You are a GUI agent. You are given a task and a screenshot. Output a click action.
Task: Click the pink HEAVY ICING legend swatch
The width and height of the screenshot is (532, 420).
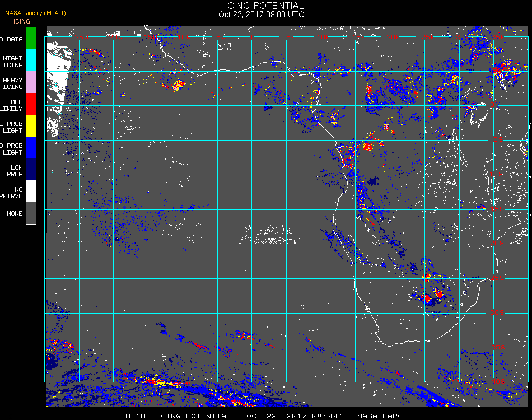click(x=31, y=82)
